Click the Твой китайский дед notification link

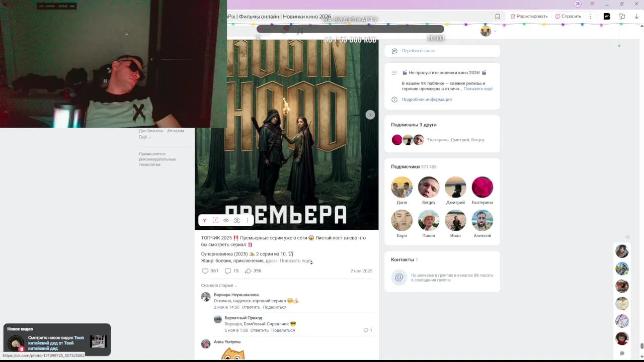[x=56, y=343]
